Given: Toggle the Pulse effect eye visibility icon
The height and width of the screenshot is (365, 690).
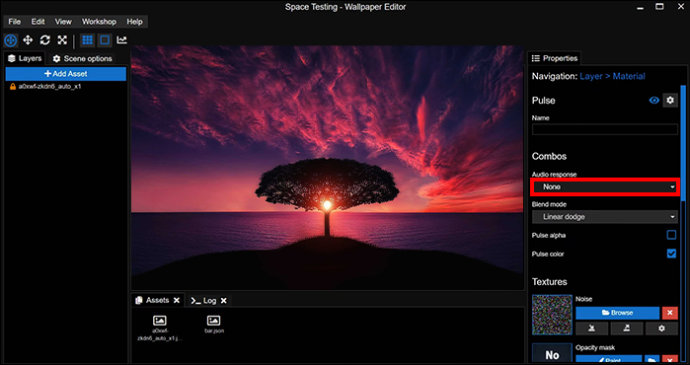Looking at the screenshot, I should coord(654,100).
